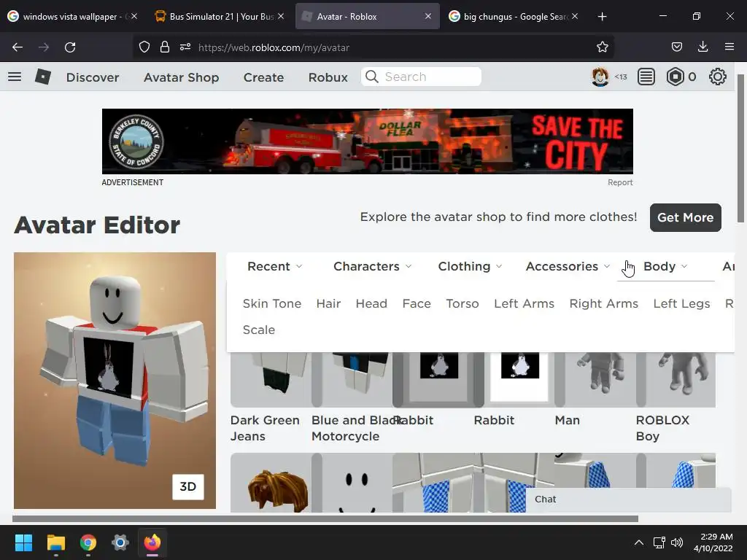Select Left Legs from Body menu
Viewport: 747px width, 560px height.
point(682,304)
